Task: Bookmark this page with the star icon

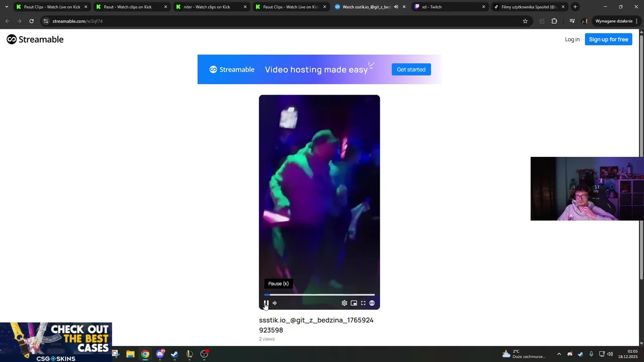Action: coord(525,21)
